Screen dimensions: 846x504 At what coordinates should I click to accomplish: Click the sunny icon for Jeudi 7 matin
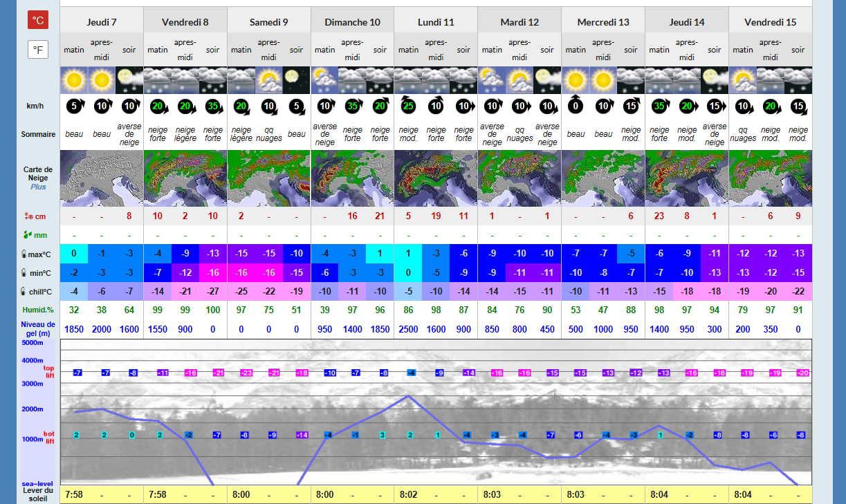pyautogui.click(x=74, y=80)
